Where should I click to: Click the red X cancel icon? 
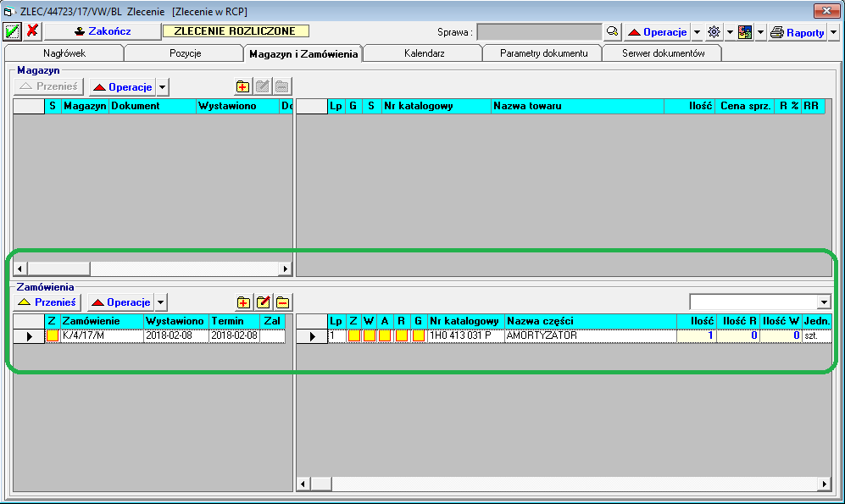tap(32, 31)
